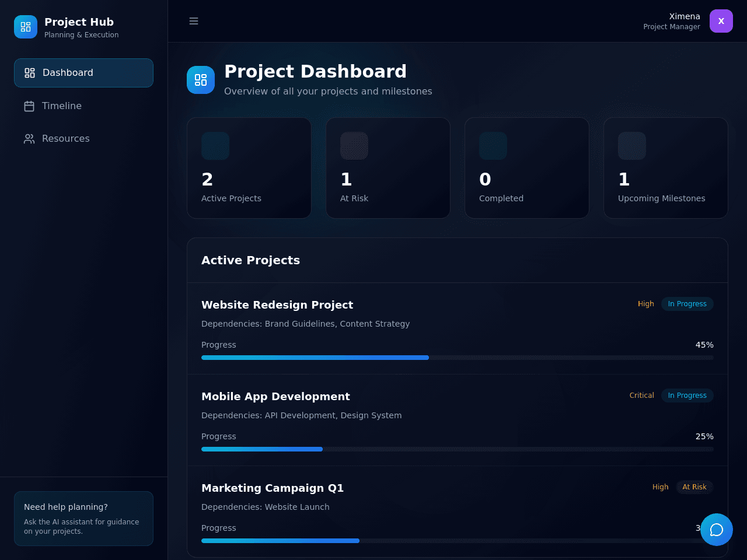
Task: Select the Active Projects stat card
Action: point(249,168)
